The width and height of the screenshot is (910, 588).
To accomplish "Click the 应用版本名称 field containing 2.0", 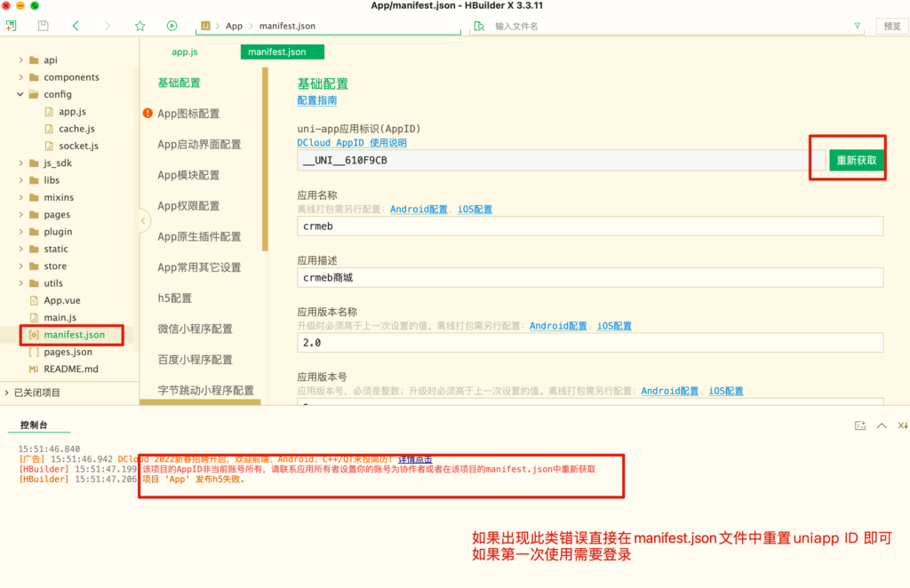I will pos(590,343).
